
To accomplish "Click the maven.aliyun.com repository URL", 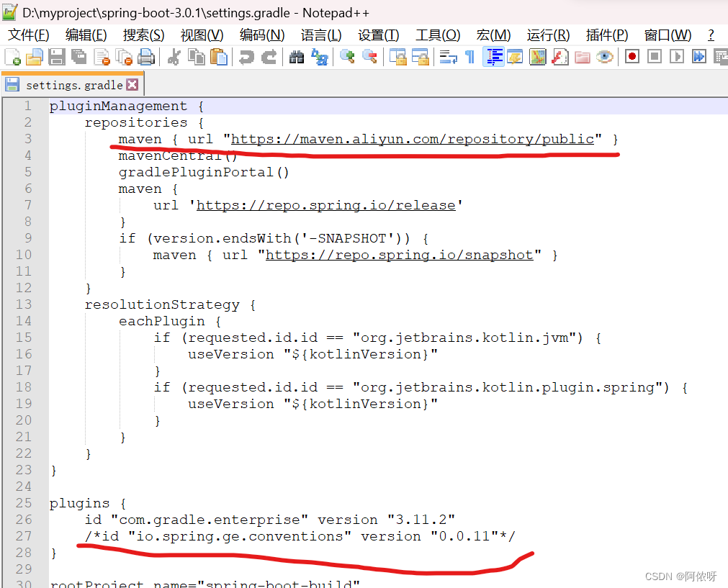I will tap(413, 139).
